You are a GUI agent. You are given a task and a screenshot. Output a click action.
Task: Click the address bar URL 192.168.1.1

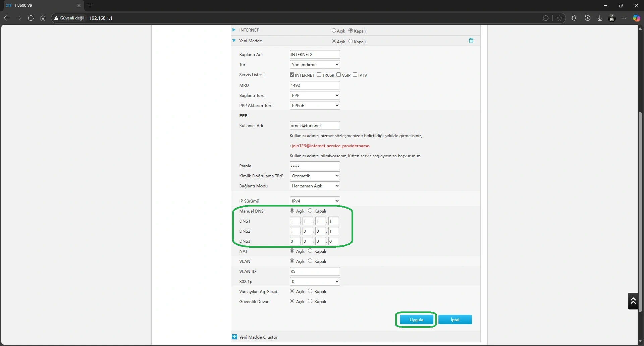[101, 18]
